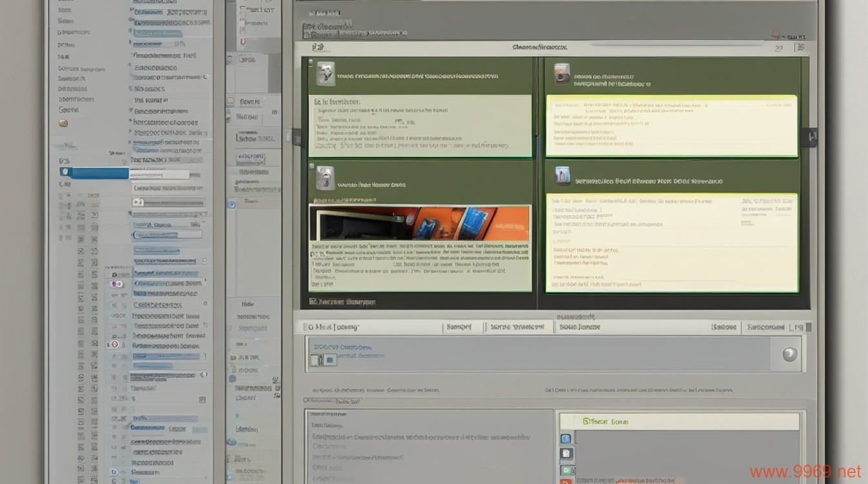Toggle the red circle marker in left list
Image resolution: width=868 pixels, height=484 pixels.
pos(115,345)
